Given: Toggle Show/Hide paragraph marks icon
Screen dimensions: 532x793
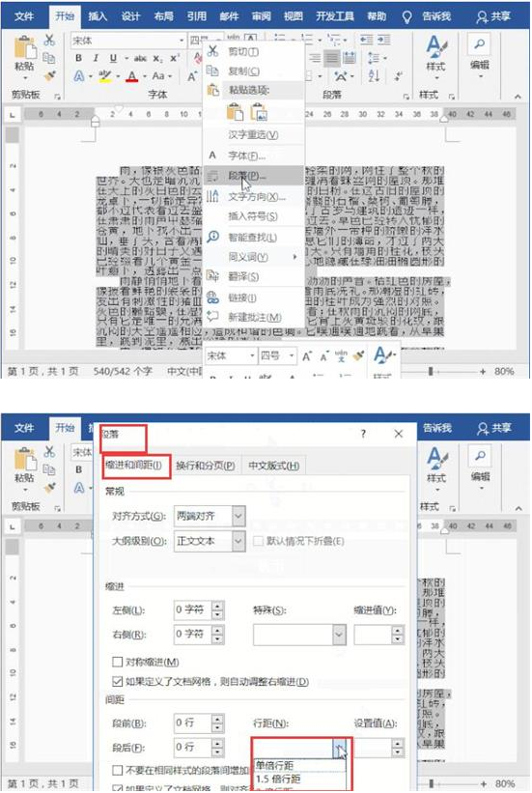Looking at the screenshot, I should 399,76.
